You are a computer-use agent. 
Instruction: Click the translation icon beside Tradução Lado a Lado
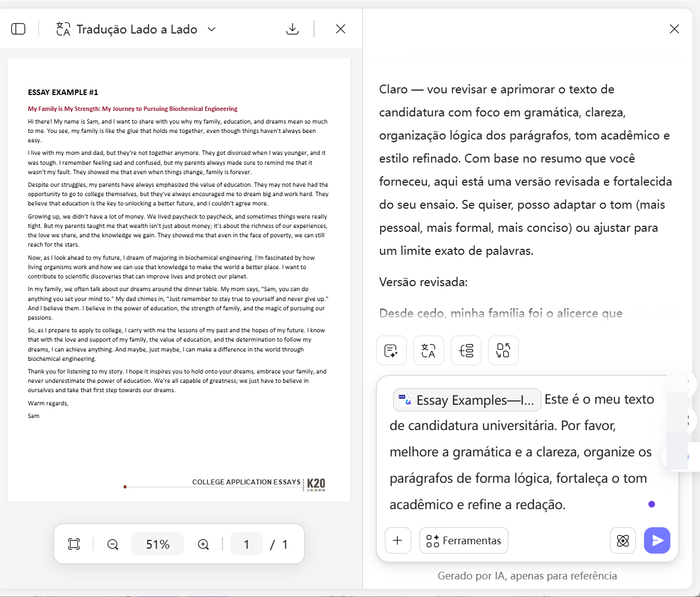(x=63, y=29)
